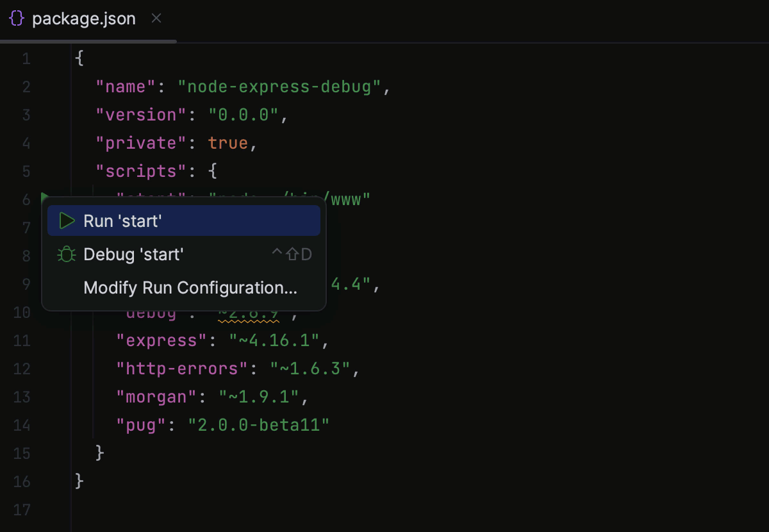Image resolution: width=769 pixels, height=532 pixels.
Task: Select the "pug" dependency line
Action: 221,424
